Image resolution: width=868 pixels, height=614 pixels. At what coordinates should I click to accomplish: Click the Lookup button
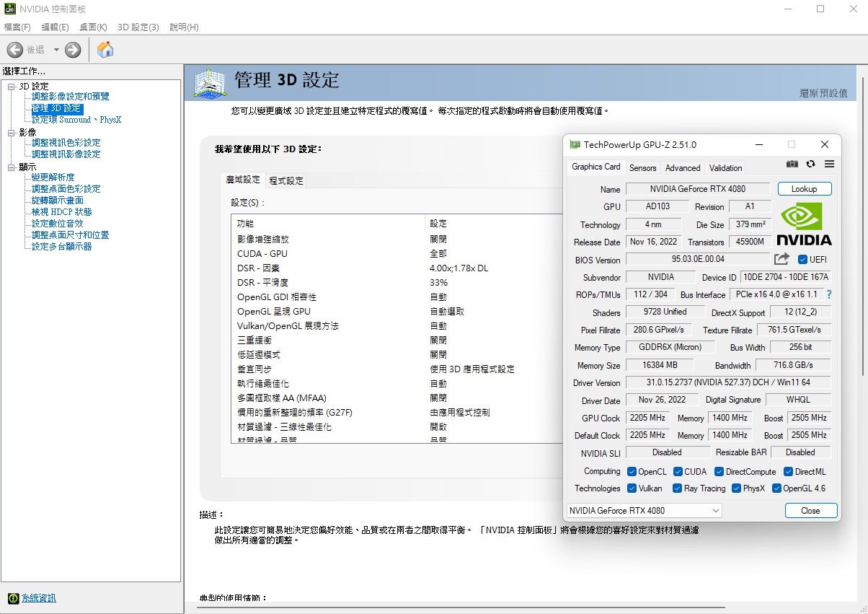tap(805, 189)
